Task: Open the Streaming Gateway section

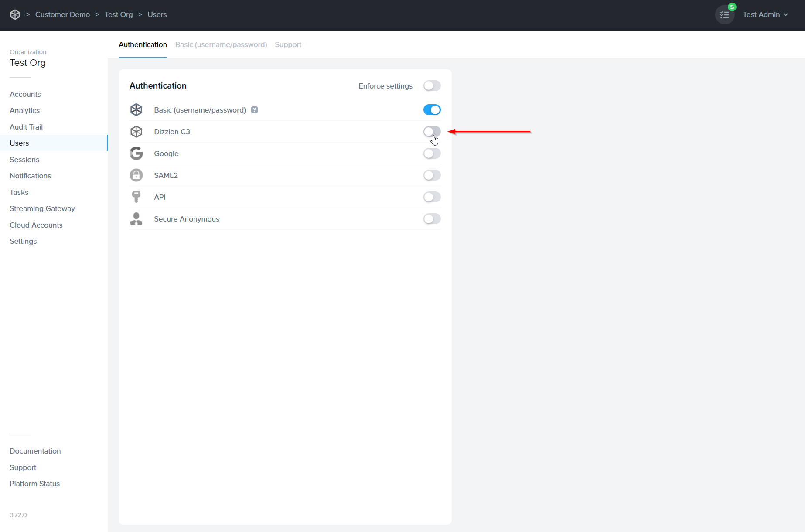Action: point(42,208)
